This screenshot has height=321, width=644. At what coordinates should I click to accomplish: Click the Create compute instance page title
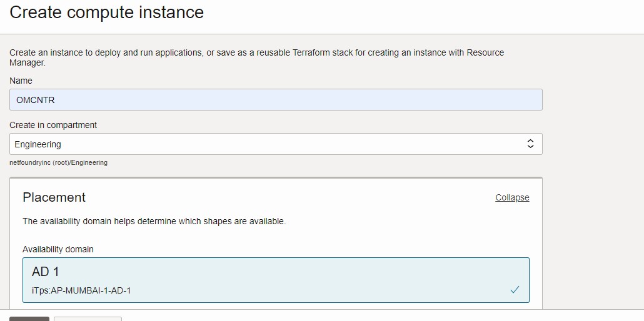click(107, 12)
